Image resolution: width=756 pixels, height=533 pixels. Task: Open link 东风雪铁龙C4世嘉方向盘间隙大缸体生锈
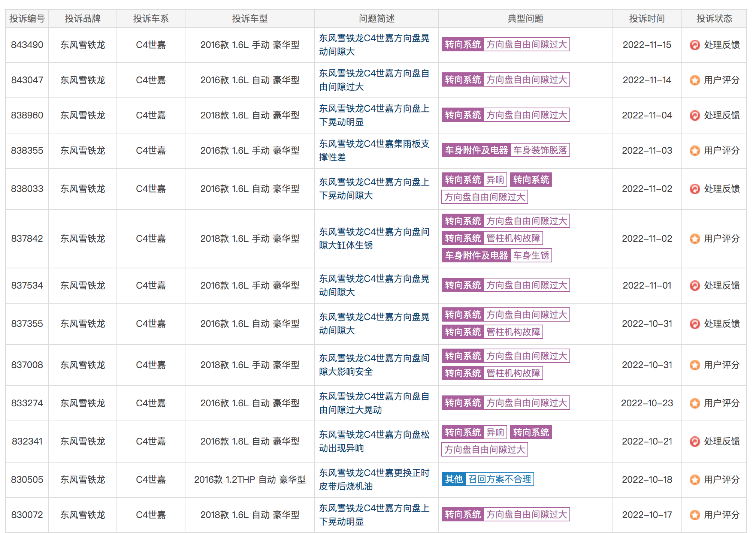tap(374, 238)
